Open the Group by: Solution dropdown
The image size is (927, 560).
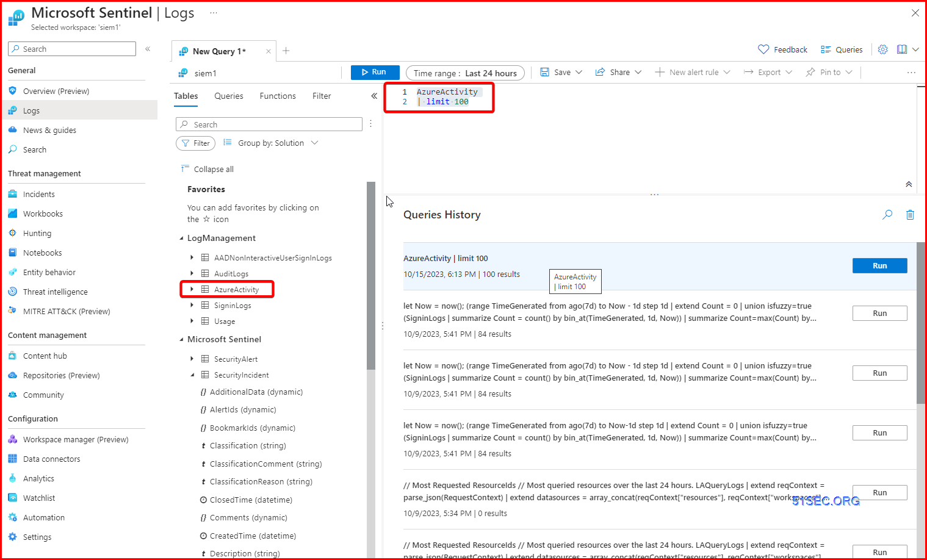point(271,143)
